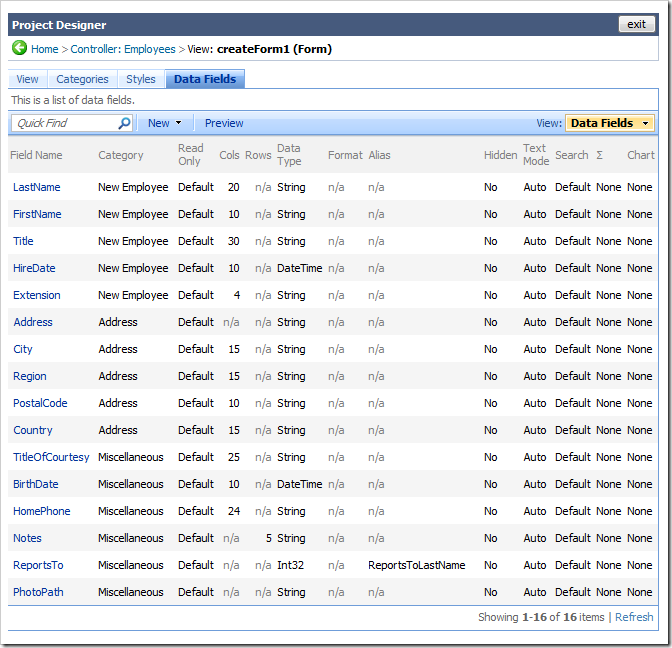This screenshot has width=672, height=648.
Task: Open the PhotoPath data field
Action: [x=38, y=592]
